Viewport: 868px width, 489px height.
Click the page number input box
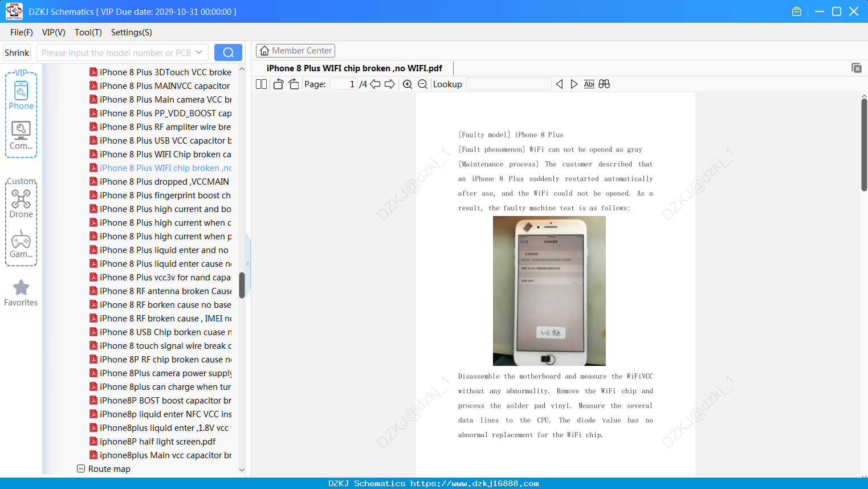[343, 84]
